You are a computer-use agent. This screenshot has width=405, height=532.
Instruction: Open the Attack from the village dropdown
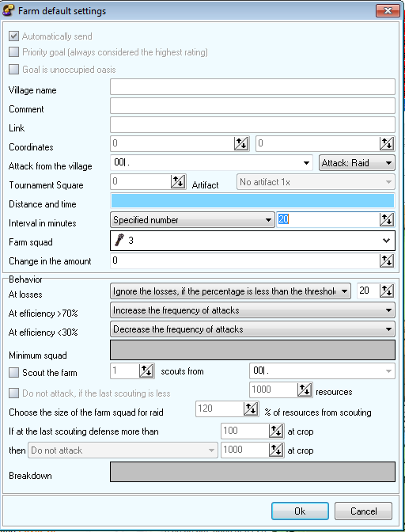(x=213, y=163)
